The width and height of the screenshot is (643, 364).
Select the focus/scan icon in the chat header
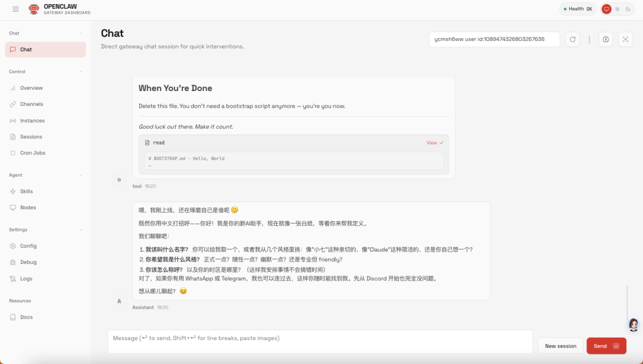(625, 39)
